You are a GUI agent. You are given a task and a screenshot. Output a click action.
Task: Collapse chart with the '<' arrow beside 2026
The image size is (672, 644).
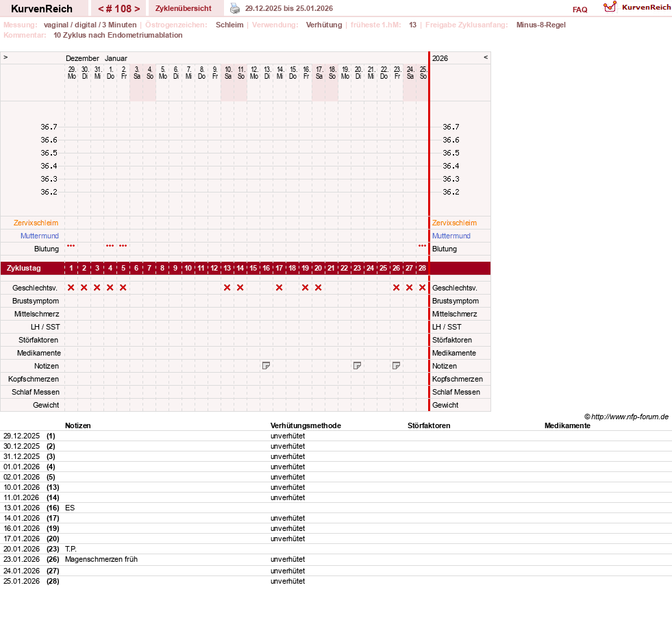[x=486, y=57]
